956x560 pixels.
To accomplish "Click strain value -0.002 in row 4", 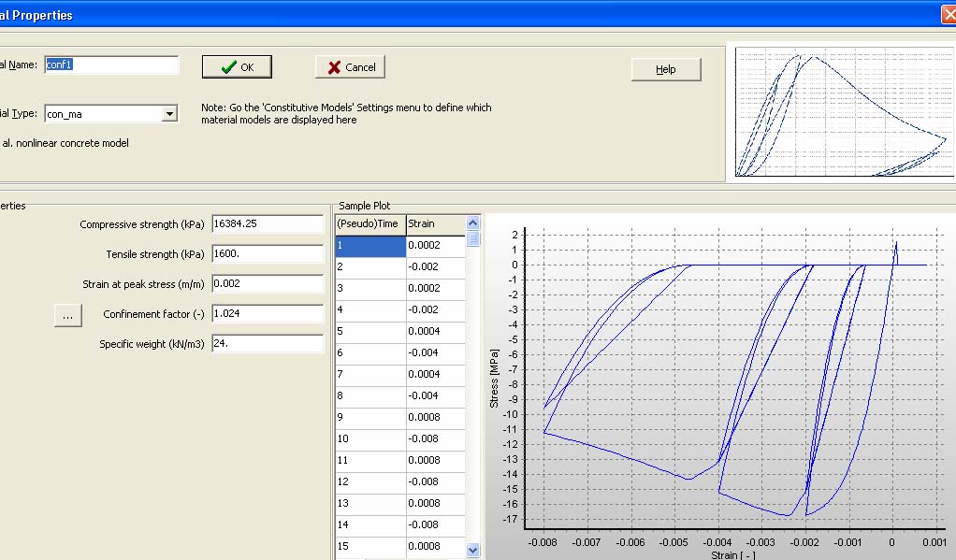I will 435,309.
